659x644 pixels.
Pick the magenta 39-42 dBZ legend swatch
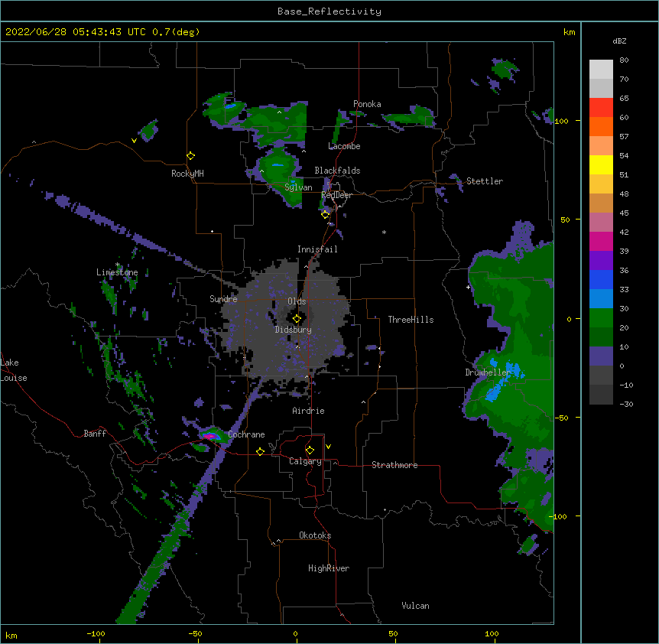[601, 241]
